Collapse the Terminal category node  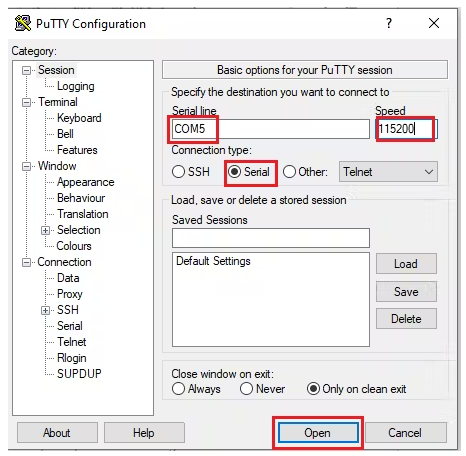26,102
